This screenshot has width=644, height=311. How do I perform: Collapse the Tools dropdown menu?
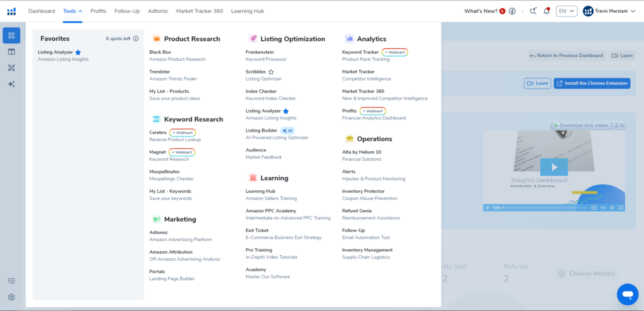[x=73, y=11]
